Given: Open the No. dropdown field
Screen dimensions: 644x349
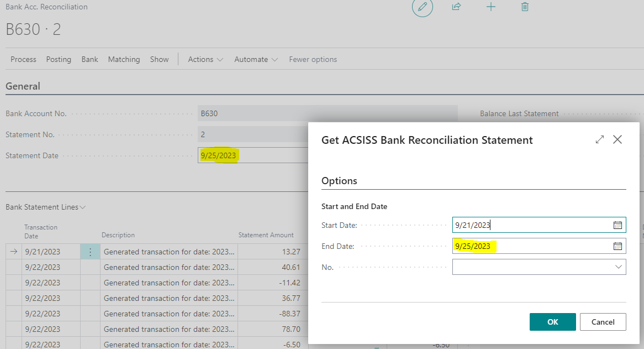Looking at the screenshot, I should click(x=618, y=267).
